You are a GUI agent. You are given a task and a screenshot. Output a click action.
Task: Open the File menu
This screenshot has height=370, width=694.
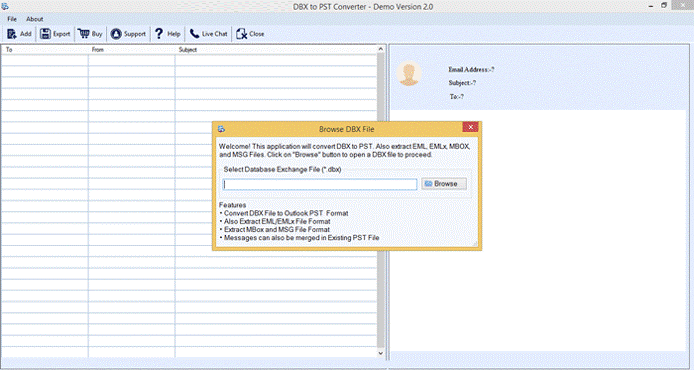pyautogui.click(x=12, y=19)
